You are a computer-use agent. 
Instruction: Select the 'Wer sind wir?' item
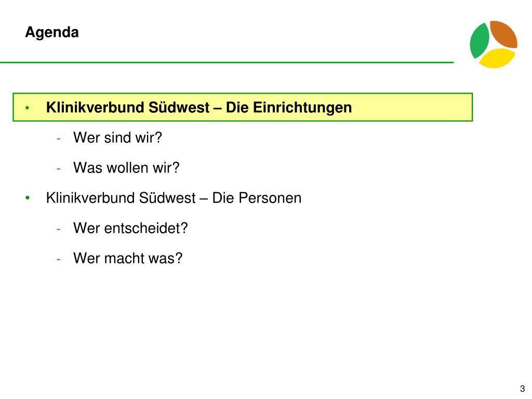coord(117,138)
